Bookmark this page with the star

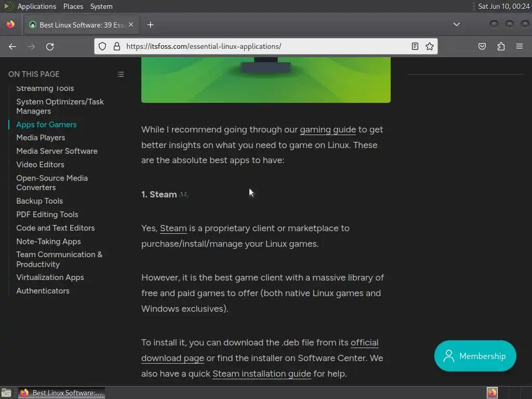click(430, 46)
